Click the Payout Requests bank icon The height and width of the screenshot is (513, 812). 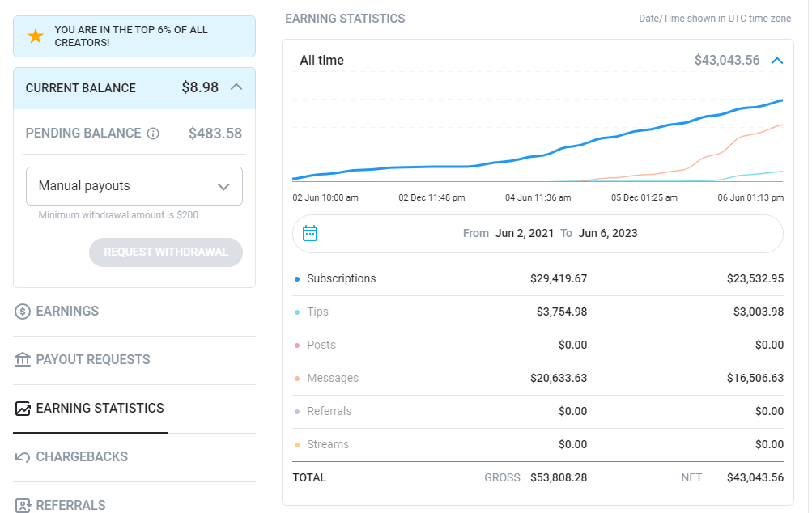pos(23,359)
